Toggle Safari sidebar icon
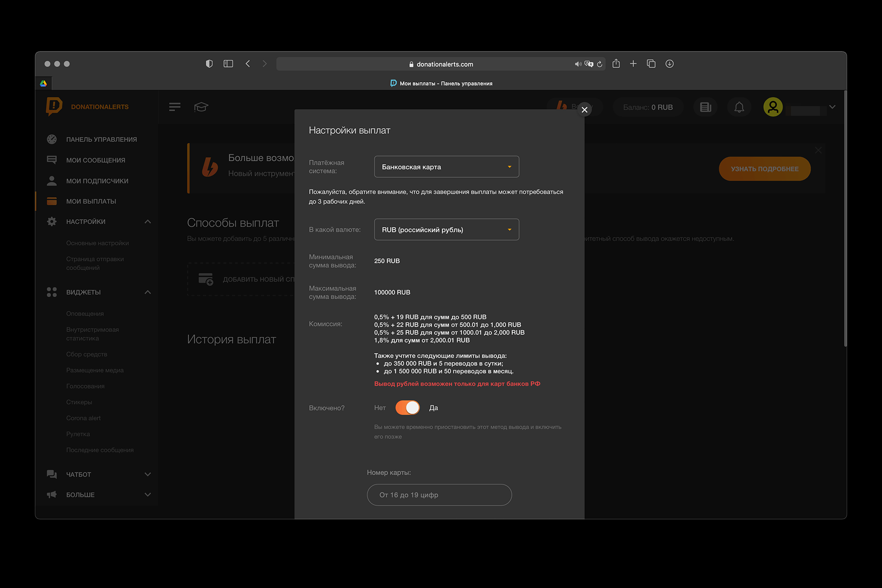Screen dimensions: 882x588 228,64
